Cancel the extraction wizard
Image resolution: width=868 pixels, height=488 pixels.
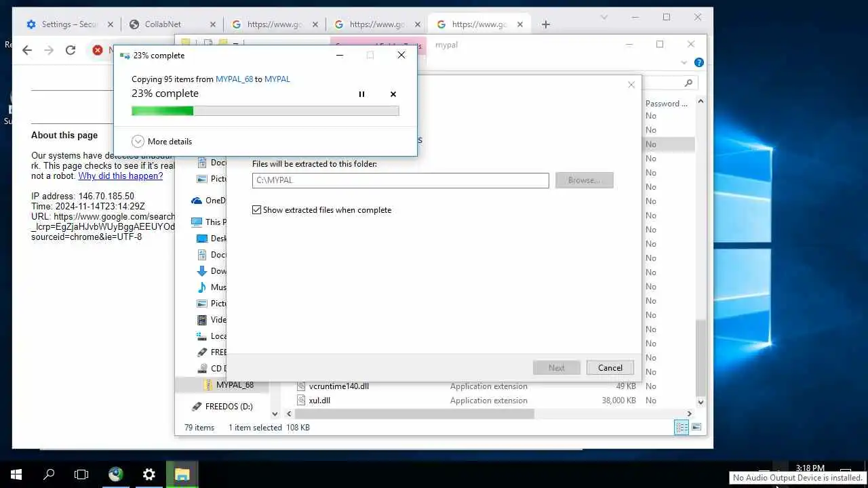[x=610, y=367]
